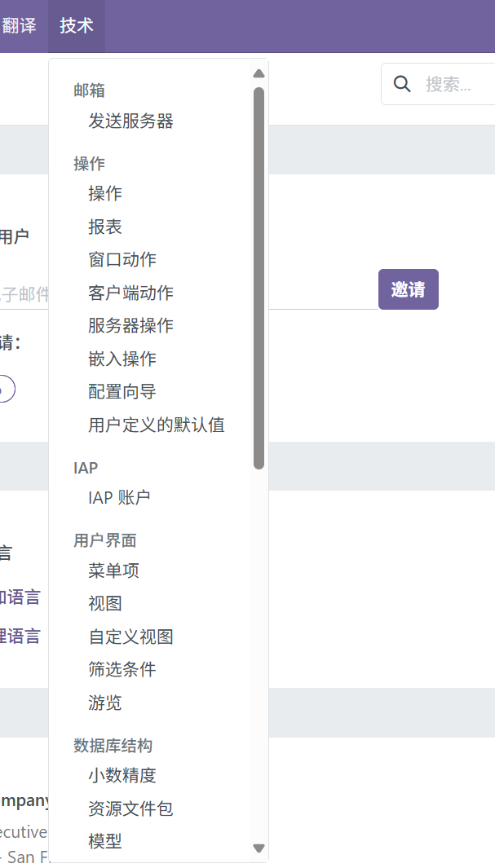Screen dimensions: 495x868
Task: Choose 窗口动作 menu entry
Action: (x=122, y=260)
